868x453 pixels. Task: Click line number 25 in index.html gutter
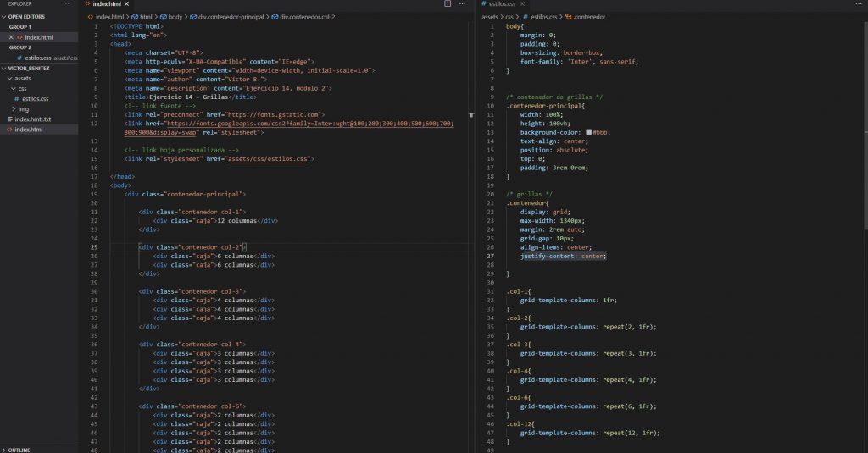94,247
